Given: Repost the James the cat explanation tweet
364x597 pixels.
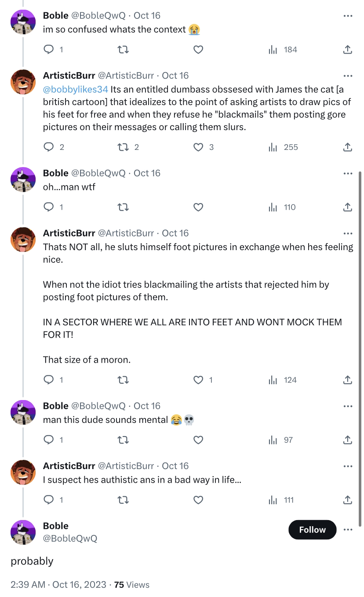Looking at the screenshot, I should tap(124, 147).
